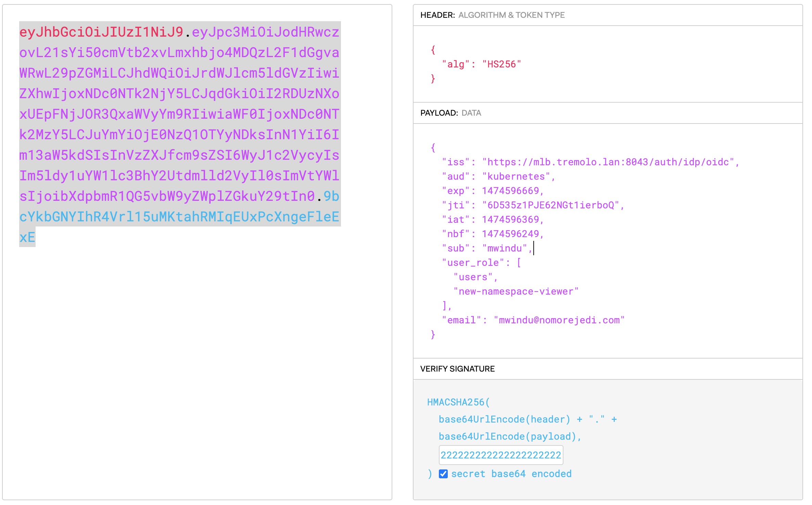The height and width of the screenshot is (505, 812).
Task: Click the PAYLOAD: DATA section heading
Action: (x=451, y=113)
